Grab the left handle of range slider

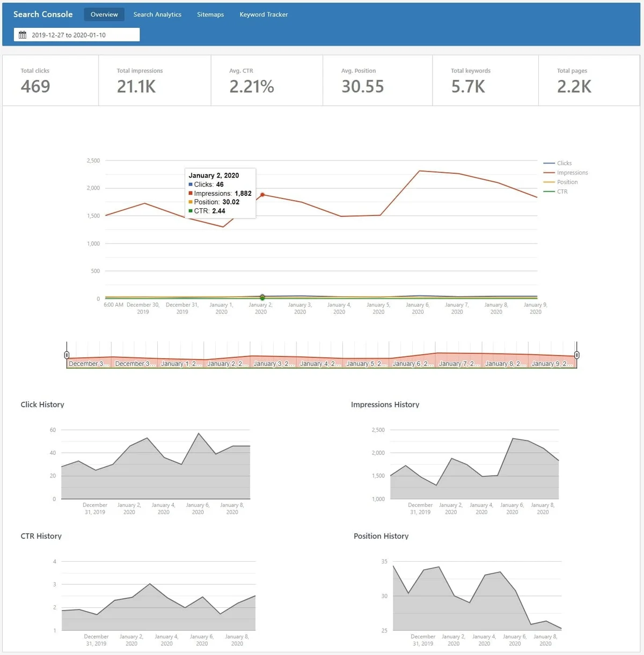[67, 355]
